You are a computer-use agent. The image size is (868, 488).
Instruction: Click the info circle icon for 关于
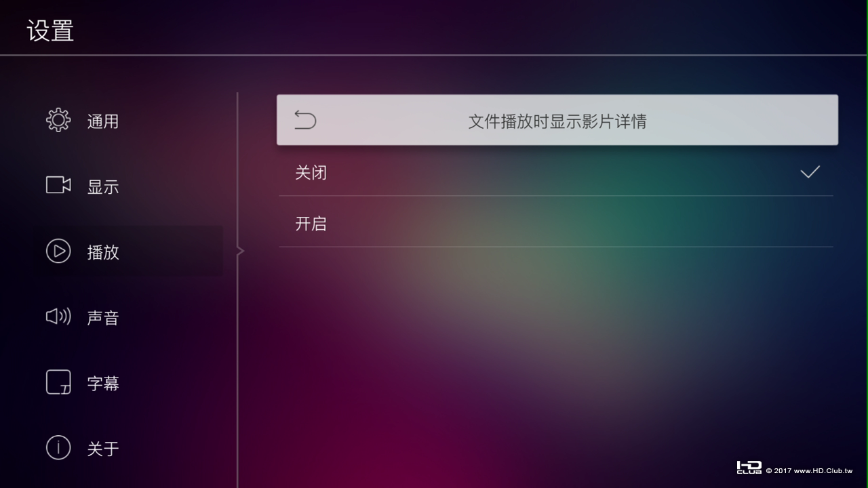pos(58,448)
